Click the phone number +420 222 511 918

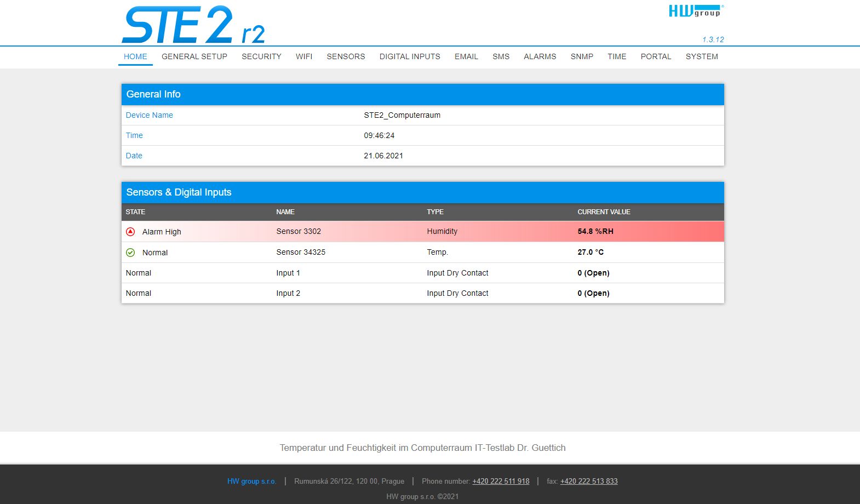(x=501, y=482)
